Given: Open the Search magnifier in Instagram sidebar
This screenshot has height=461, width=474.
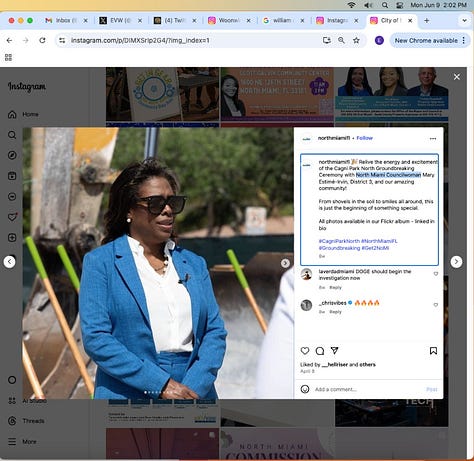Looking at the screenshot, I should point(12,135).
